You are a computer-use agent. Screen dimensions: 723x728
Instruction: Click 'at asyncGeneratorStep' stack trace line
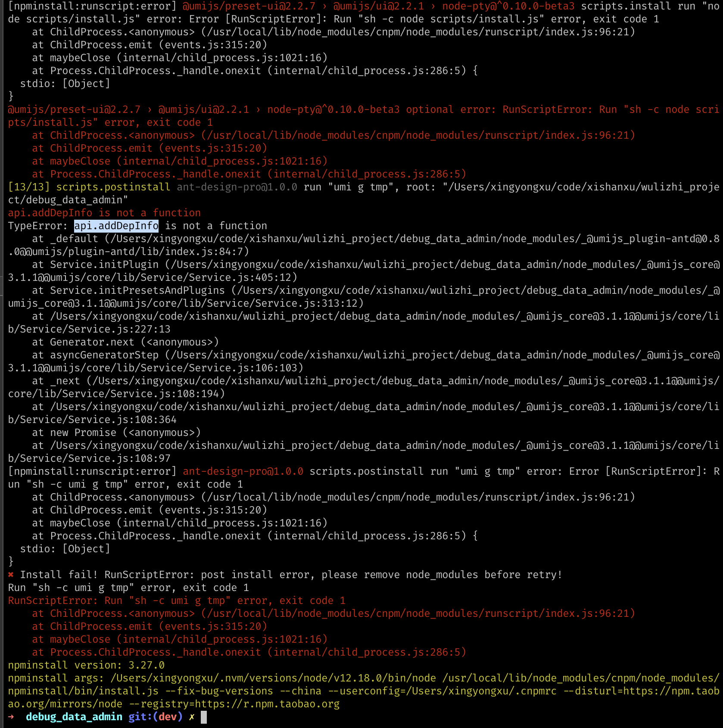(x=364, y=361)
